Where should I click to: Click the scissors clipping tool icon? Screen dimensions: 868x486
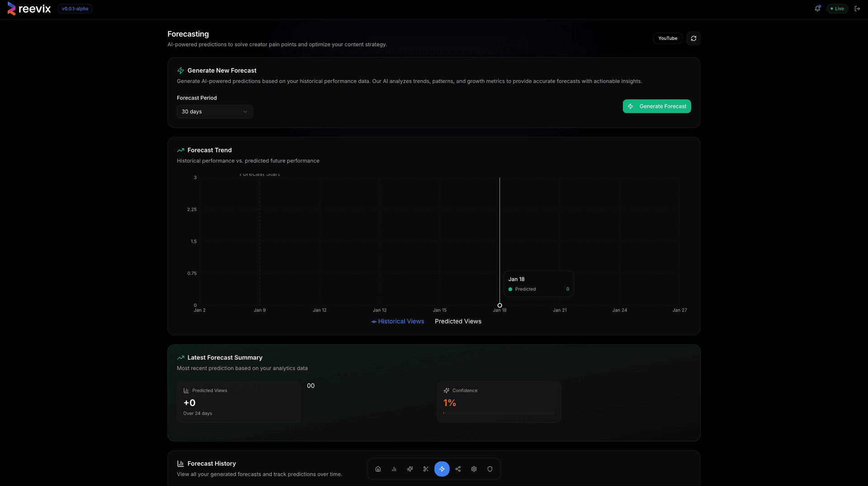426,469
